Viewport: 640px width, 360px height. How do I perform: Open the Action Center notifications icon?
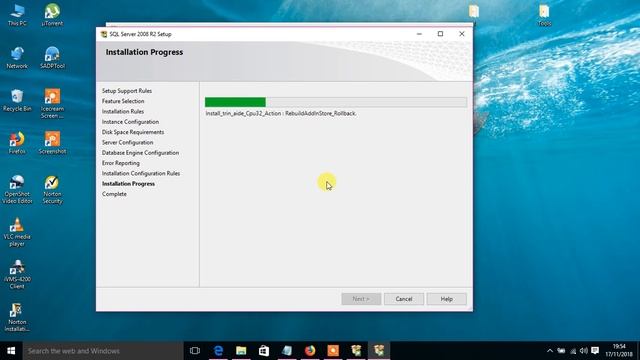coord(595,351)
